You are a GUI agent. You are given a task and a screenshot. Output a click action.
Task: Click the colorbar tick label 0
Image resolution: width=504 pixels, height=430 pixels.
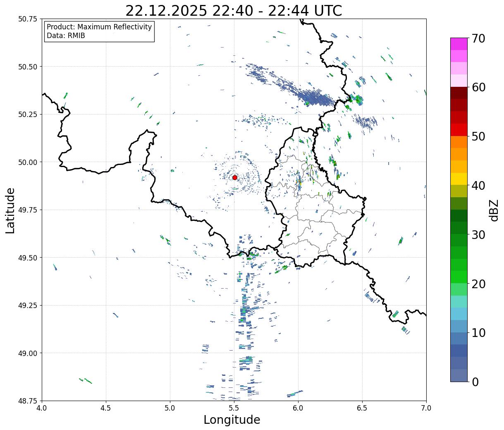coord(475,382)
